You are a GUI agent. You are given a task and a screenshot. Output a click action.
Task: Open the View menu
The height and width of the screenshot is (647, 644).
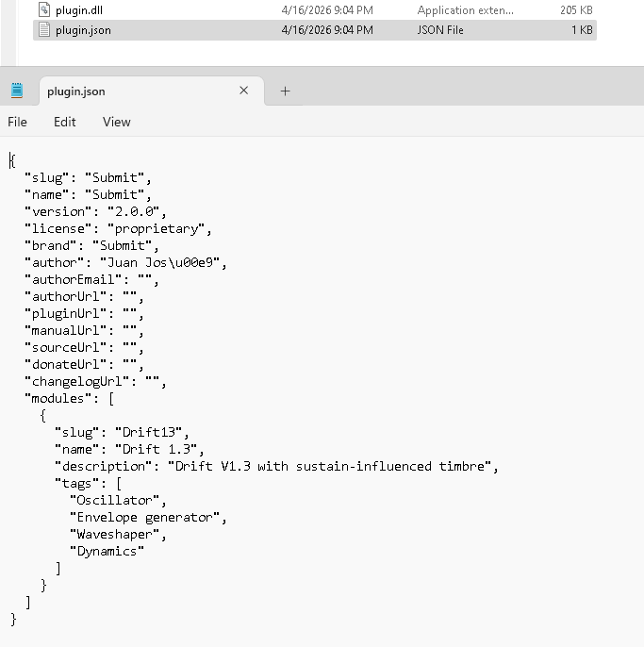click(116, 122)
